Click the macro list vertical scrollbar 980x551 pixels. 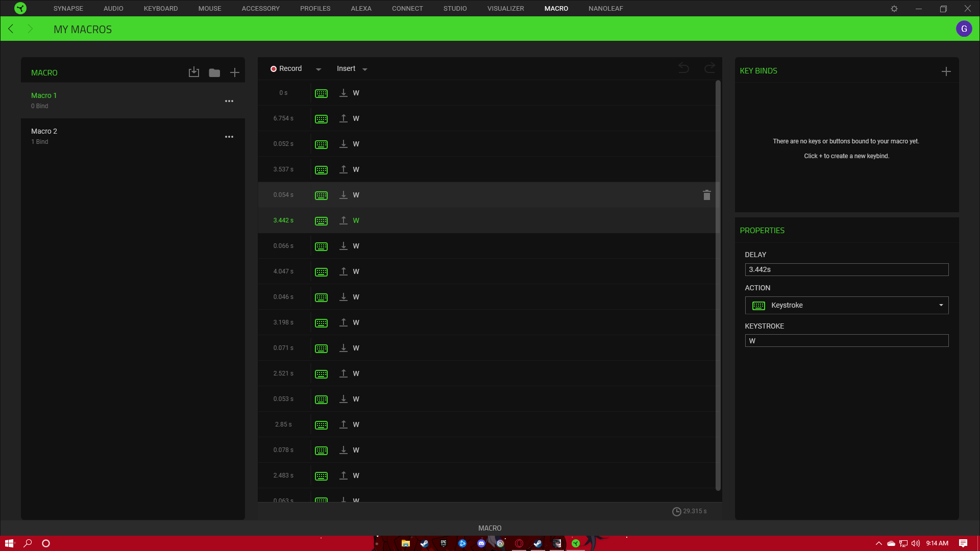click(x=718, y=286)
